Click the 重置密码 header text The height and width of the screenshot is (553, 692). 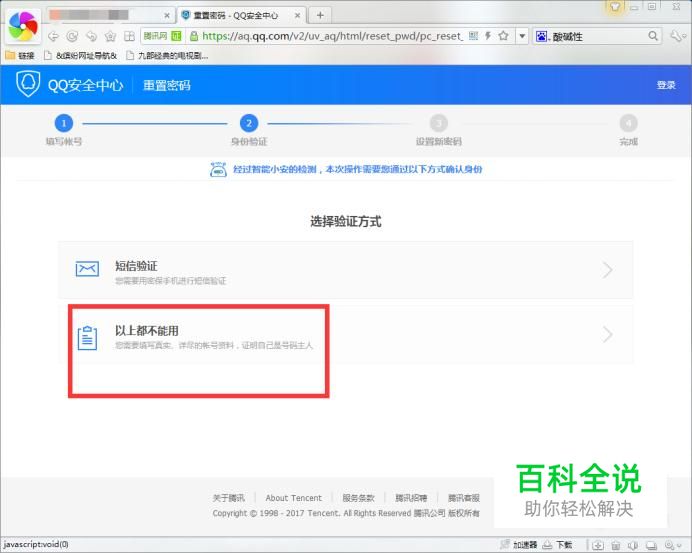(166, 85)
